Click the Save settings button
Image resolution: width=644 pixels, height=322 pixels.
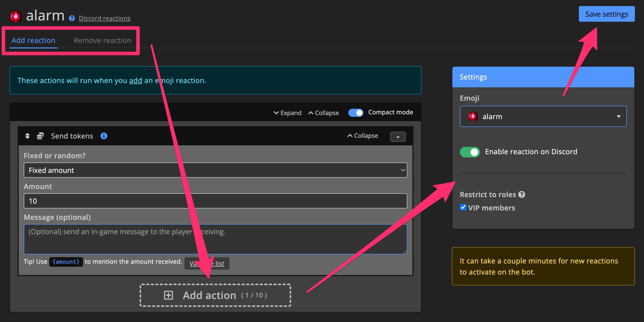point(606,14)
